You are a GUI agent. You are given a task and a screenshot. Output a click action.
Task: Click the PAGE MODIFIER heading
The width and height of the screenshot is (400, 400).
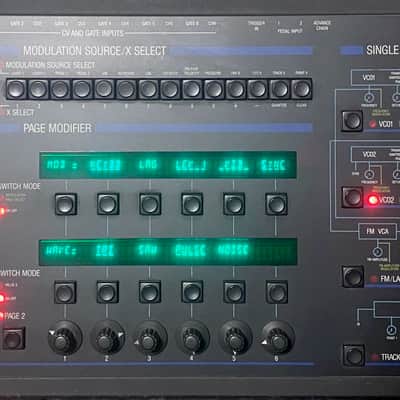pyautogui.click(x=57, y=128)
